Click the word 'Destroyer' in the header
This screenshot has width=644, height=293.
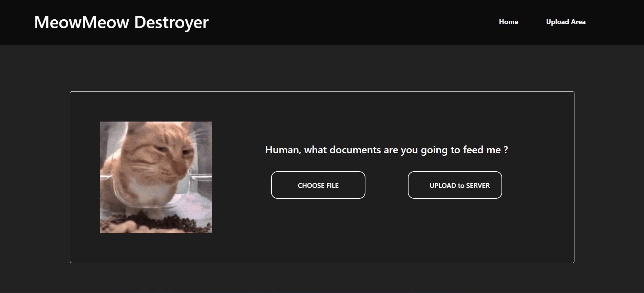point(171,22)
